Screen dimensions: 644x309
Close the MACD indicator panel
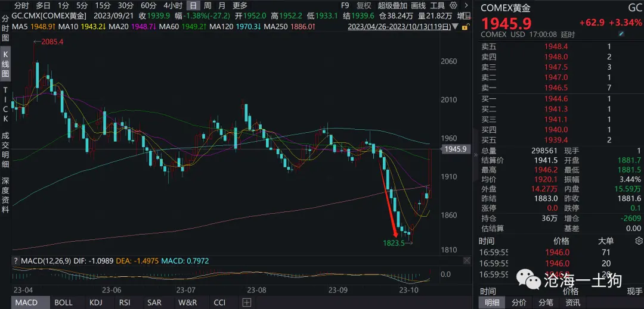(x=467, y=261)
